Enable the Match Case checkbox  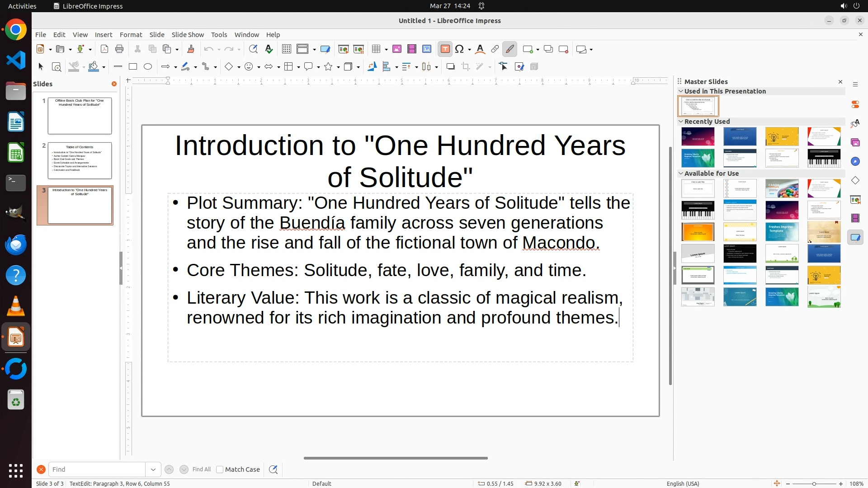pyautogui.click(x=220, y=469)
